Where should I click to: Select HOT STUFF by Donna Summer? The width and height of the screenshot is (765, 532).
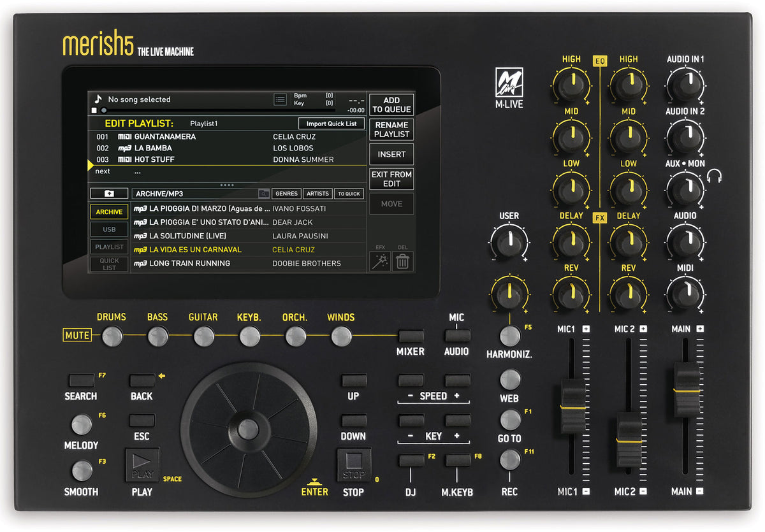[228, 159]
